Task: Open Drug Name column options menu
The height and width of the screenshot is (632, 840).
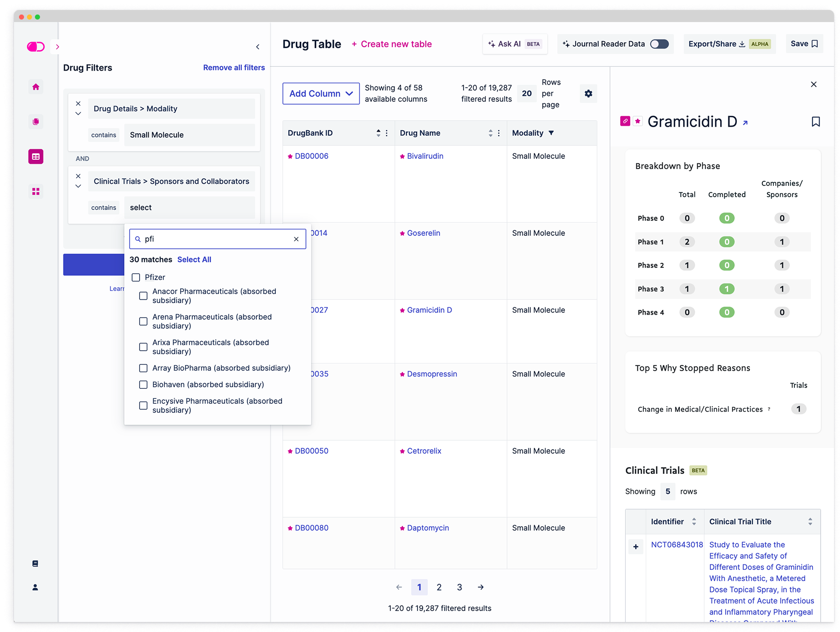Action: [x=499, y=133]
